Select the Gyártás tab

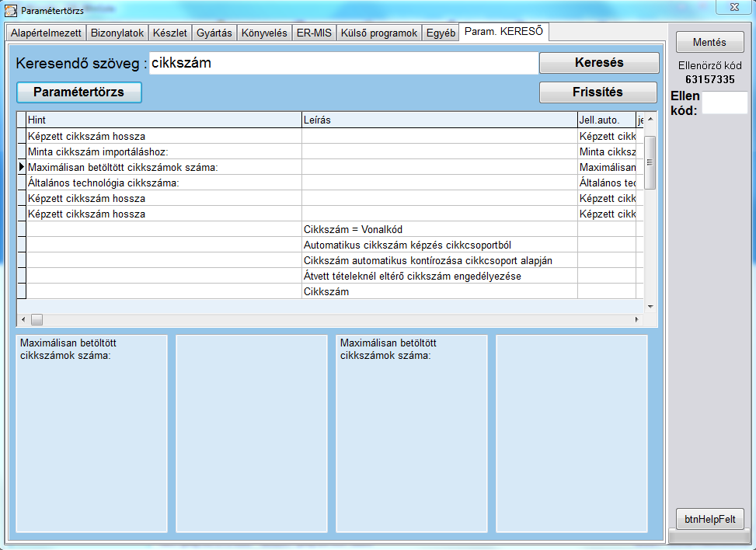pos(214,33)
